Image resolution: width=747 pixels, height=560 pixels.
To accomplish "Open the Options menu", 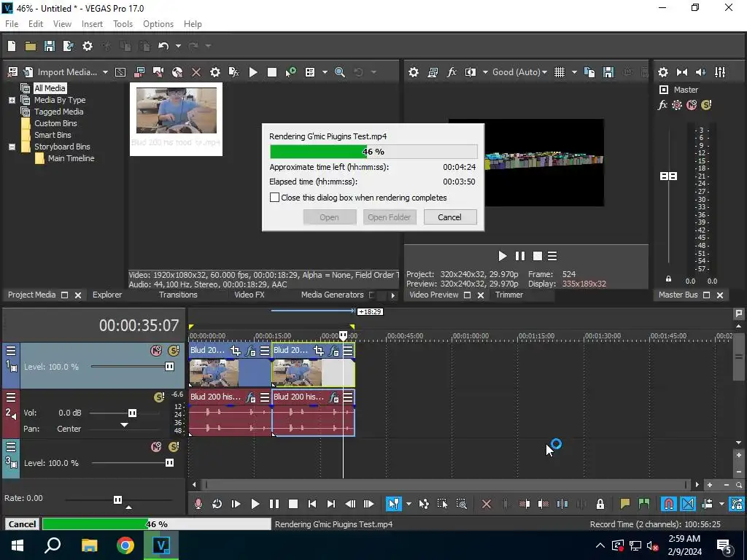I will (158, 24).
